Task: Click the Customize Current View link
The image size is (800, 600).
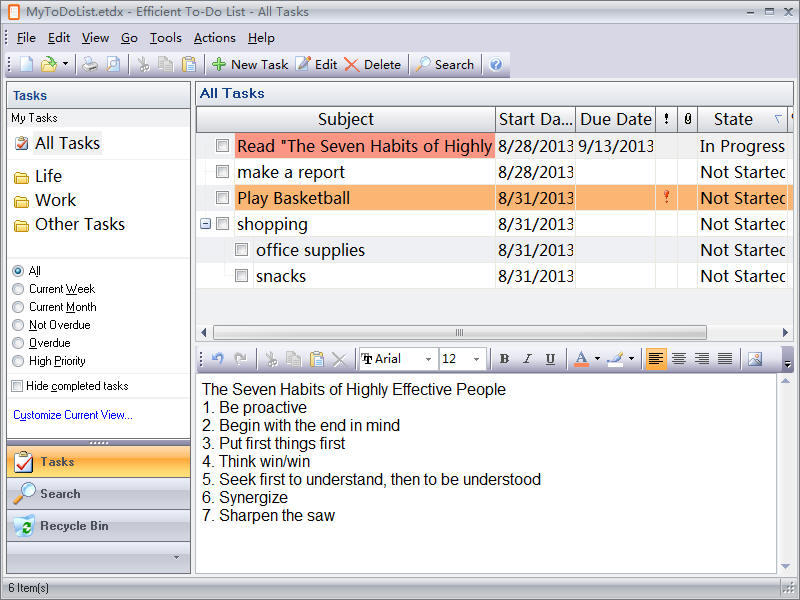Action: pos(73,415)
